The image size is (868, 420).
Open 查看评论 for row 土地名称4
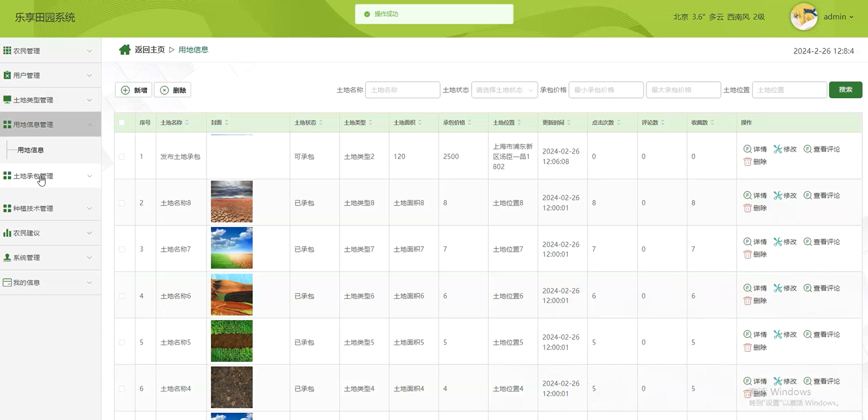tap(822, 381)
